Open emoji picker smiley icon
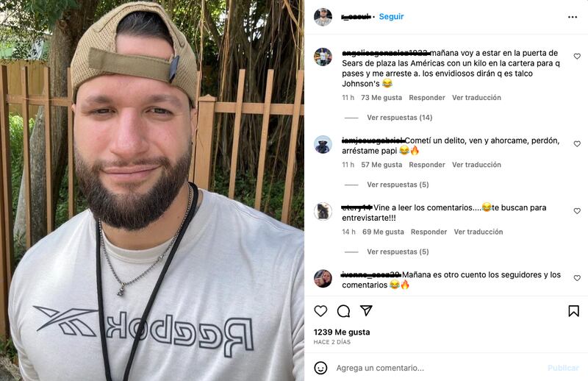Image resolution: width=588 pixels, height=381 pixels. pos(320,368)
